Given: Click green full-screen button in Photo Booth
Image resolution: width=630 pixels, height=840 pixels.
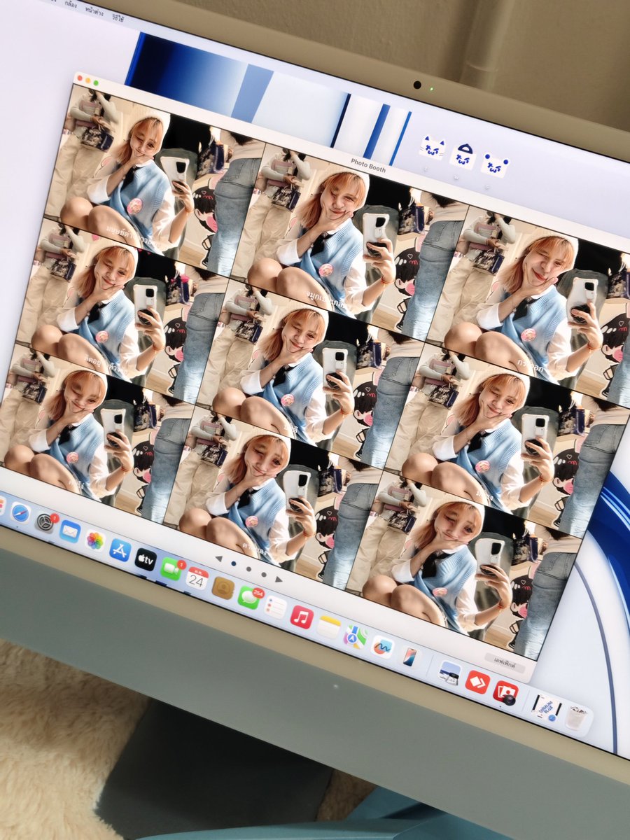Looking at the screenshot, I should click(96, 83).
